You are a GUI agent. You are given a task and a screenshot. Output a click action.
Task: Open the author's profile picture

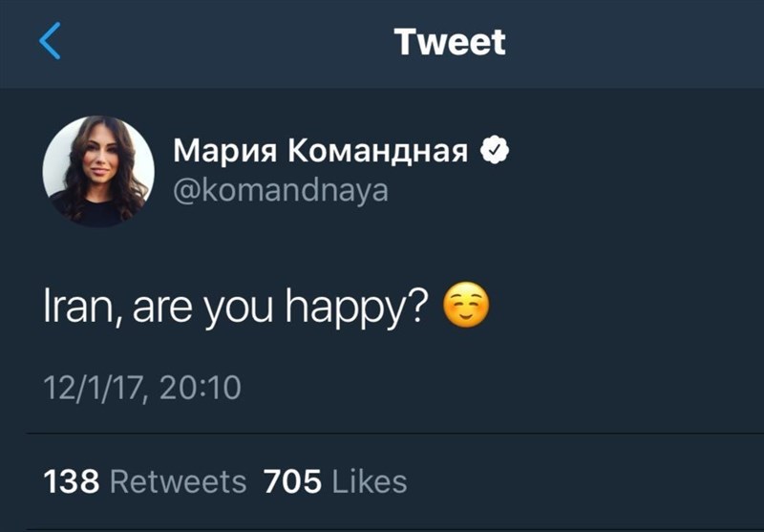tap(98, 170)
